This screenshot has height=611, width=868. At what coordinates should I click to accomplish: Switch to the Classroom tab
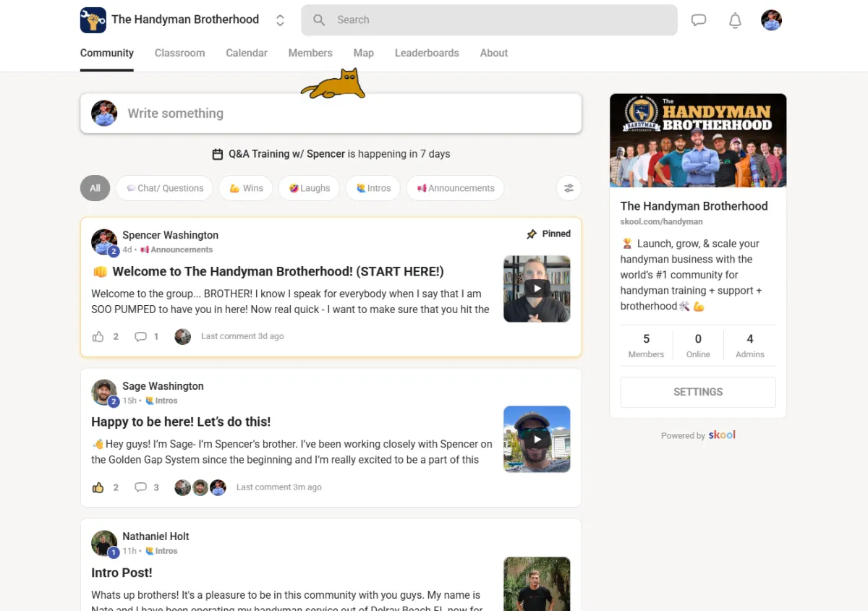[179, 53]
